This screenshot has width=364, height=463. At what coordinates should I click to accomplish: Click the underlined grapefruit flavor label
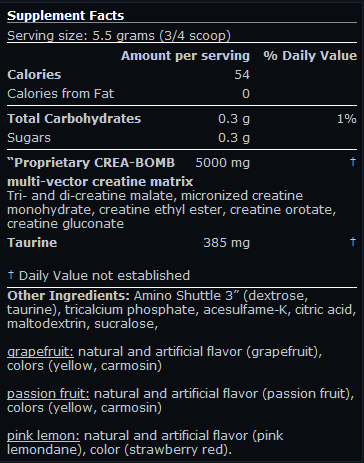40,352
